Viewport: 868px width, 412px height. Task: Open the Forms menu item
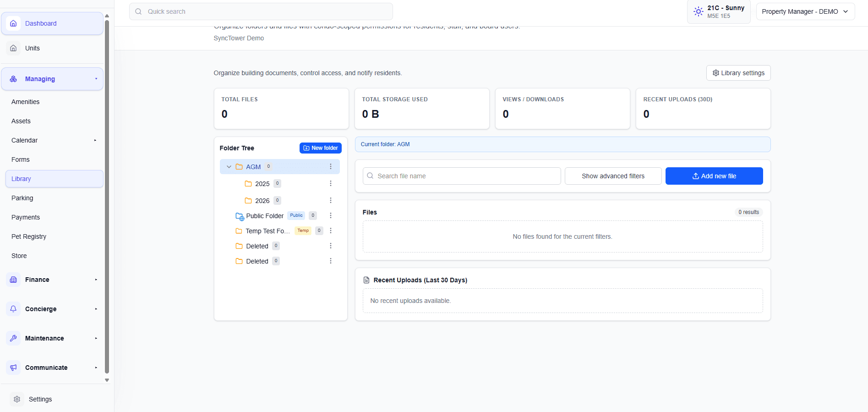pos(54,159)
